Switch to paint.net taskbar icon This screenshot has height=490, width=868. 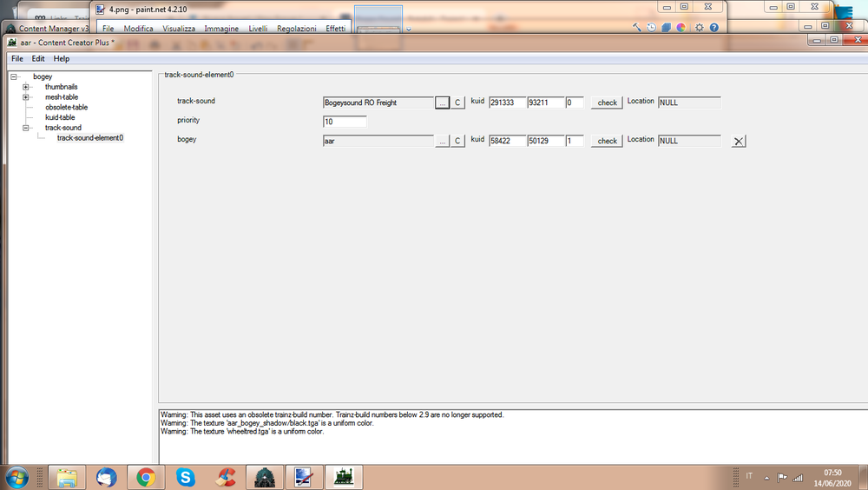click(x=304, y=477)
